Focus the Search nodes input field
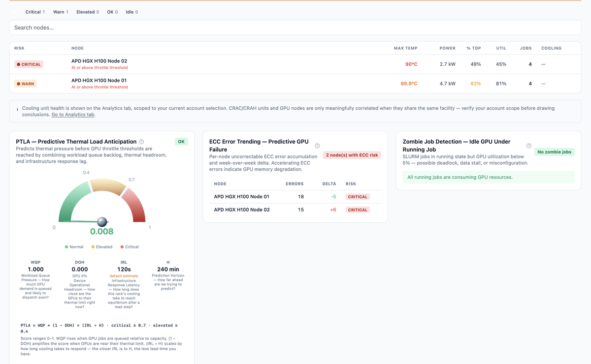The image size is (591, 364). pyautogui.click(x=295, y=28)
